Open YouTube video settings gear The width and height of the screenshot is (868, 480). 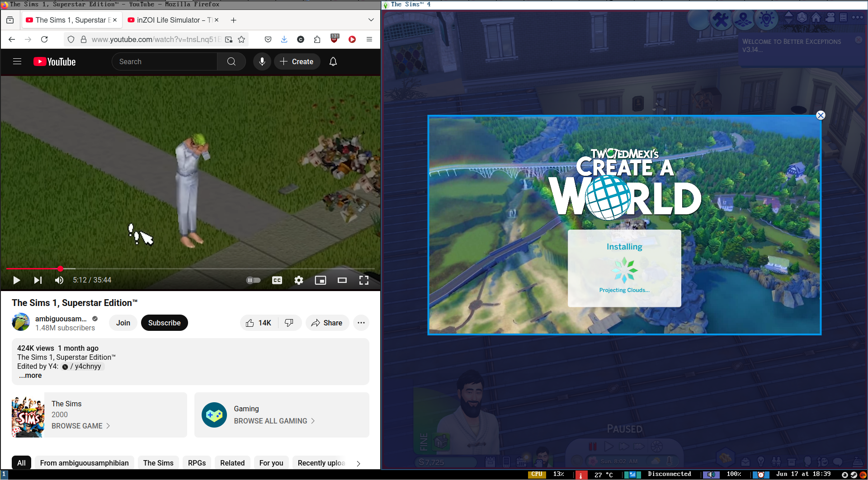pyautogui.click(x=299, y=280)
